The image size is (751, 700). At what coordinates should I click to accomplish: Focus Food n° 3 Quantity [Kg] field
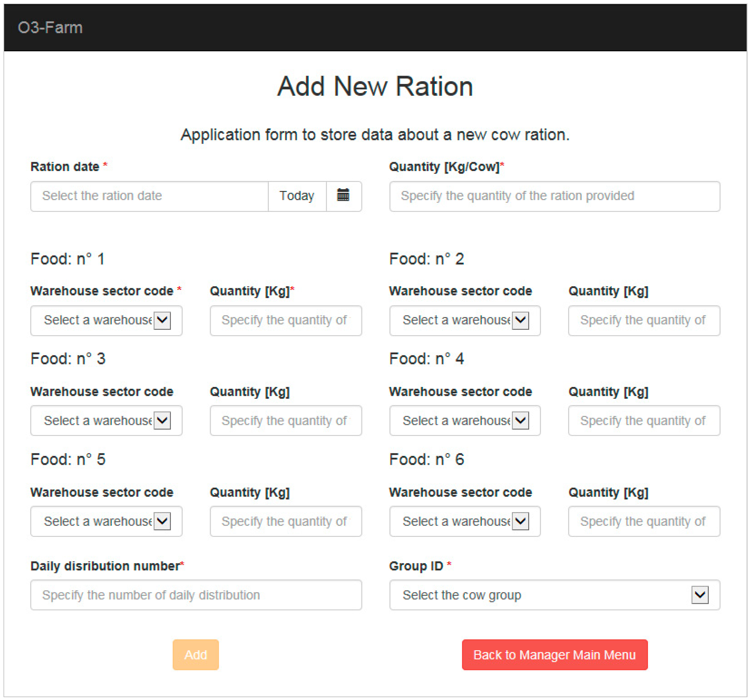click(286, 420)
